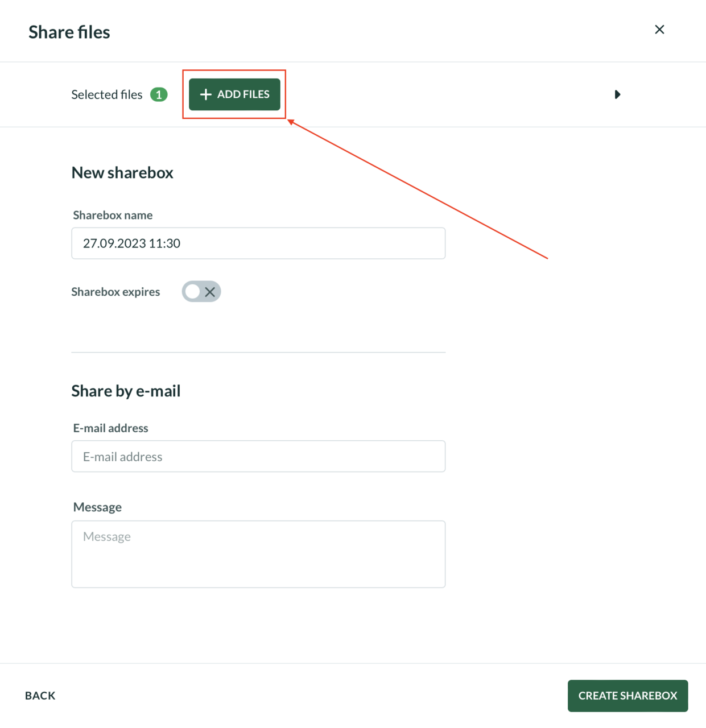
Task: Click ADD FILES to attach more files
Action: 234,94
